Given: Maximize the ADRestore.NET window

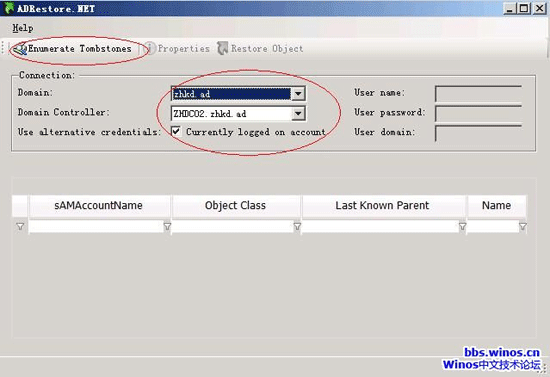Looking at the screenshot, I should coord(524,8).
